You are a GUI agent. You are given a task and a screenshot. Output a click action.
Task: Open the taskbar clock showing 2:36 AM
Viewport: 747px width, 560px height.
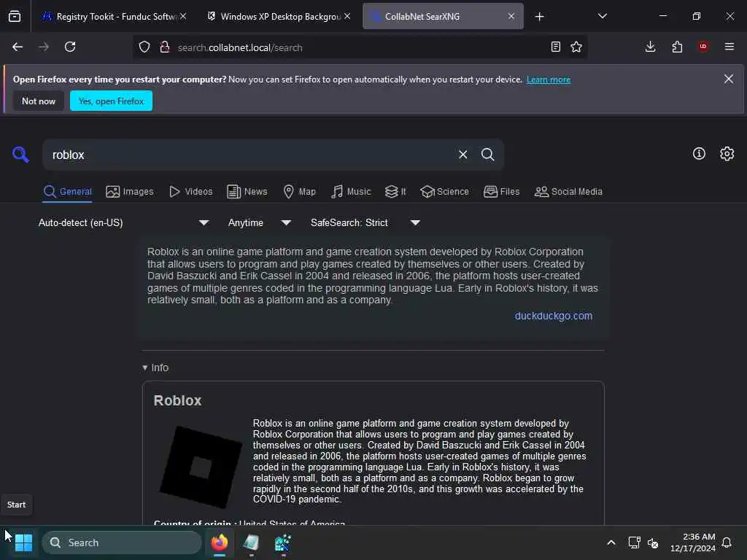pyautogui.click(x=693, y=542)
